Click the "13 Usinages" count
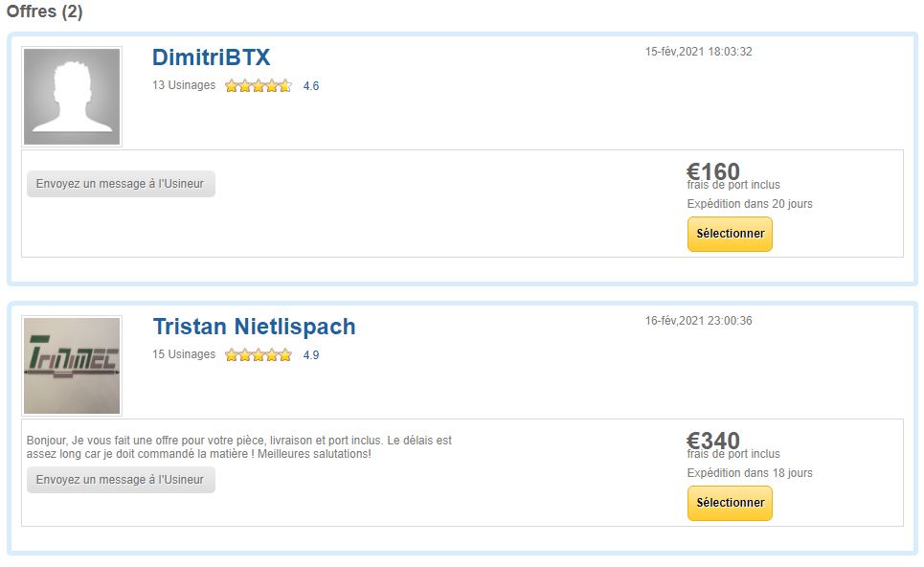 pyautogui.click(x=184, y=85)
